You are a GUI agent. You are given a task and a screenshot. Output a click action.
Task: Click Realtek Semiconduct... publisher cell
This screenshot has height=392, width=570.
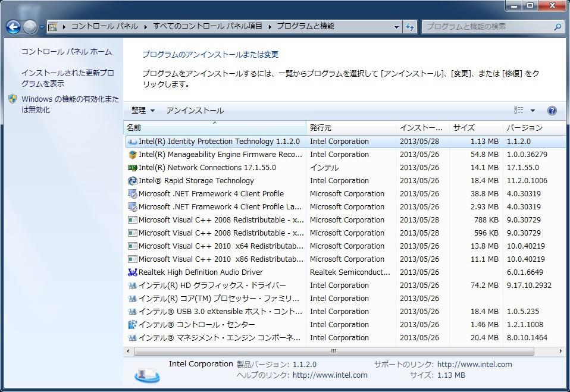(x=350, y=272)
